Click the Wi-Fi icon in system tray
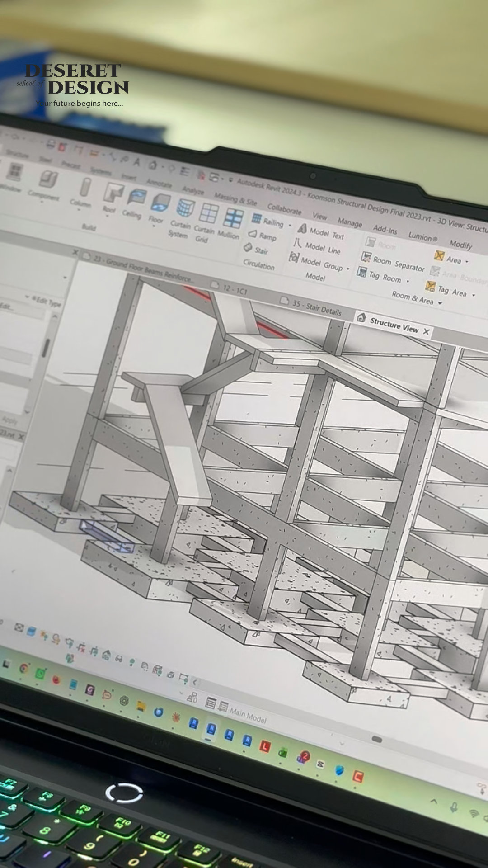 (474, 814)
